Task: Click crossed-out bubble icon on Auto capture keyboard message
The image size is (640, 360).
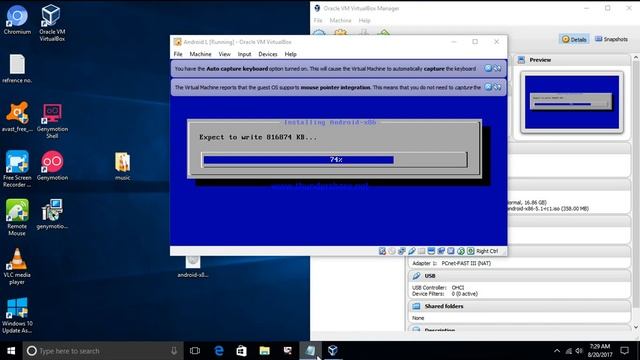Action: pyautogui.click(x=497, y=68)
